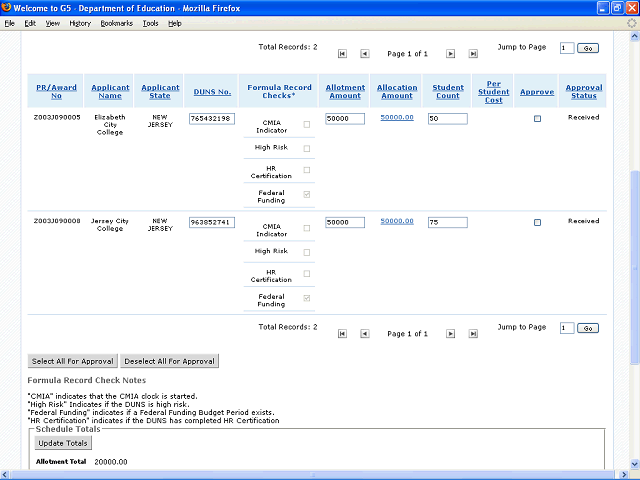Image resolution: width=640 pixels, height=480 pixels.
Task: Toggle CMIA Indicator checkbox for Elizabeth City College
Action: click(306, 125)
